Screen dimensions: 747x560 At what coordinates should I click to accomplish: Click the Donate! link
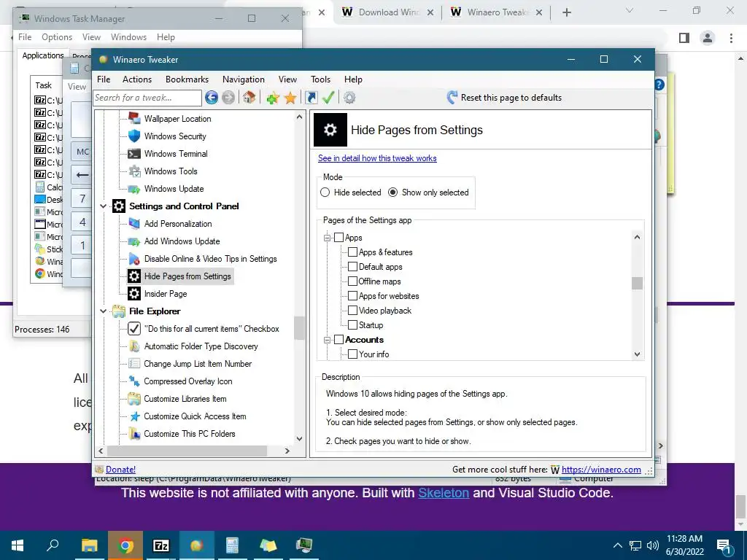[x=120, y=470]
